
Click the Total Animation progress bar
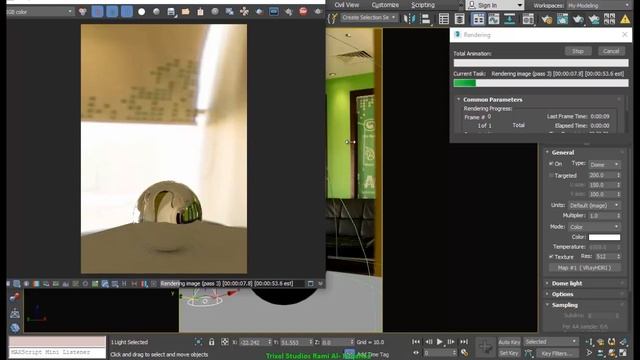click(541, 63)
